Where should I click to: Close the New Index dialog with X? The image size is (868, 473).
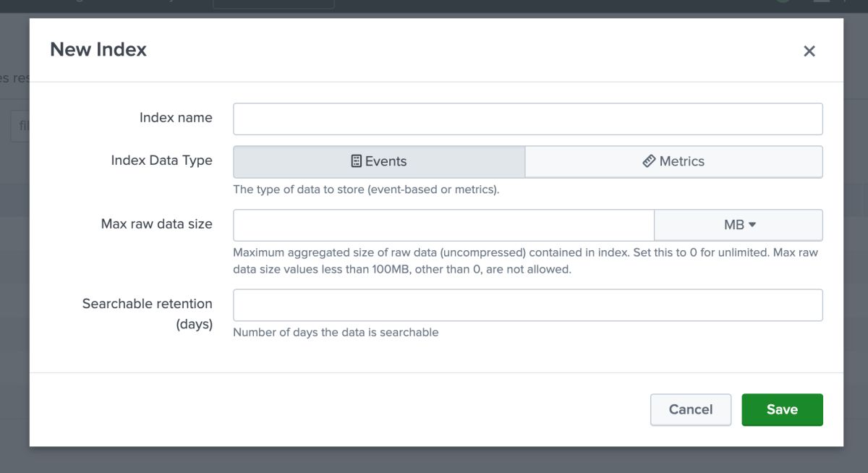809,51
